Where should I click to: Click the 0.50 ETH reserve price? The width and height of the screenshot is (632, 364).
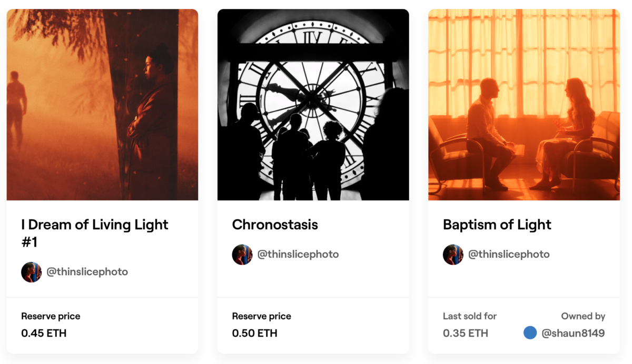pyautogui.click(x=254, y=333)
